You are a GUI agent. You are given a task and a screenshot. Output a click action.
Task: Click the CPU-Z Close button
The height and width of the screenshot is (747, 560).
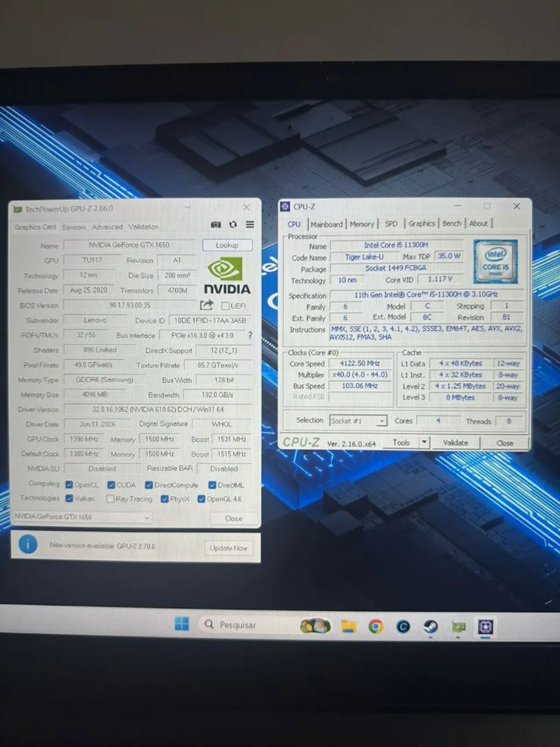[505, 443]
